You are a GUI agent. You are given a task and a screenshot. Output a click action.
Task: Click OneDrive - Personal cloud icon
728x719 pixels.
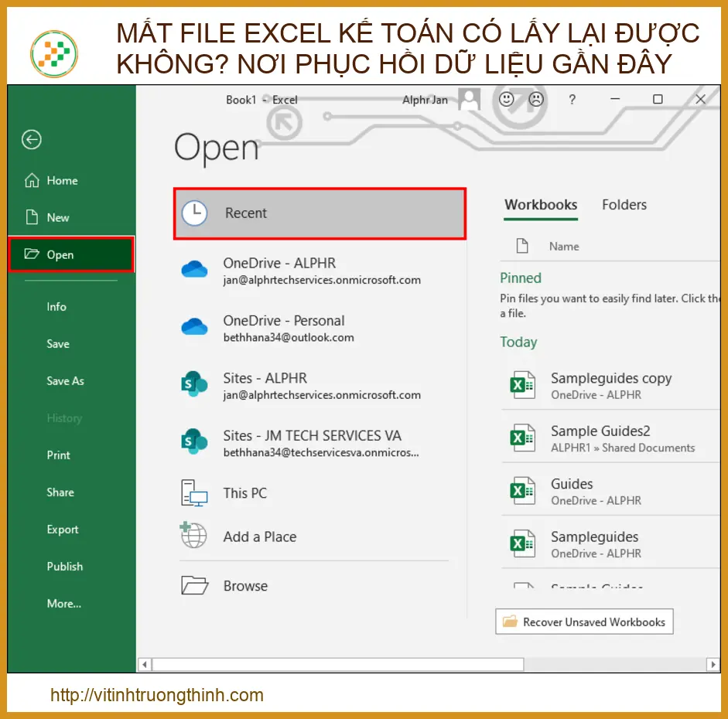(194, 326)
